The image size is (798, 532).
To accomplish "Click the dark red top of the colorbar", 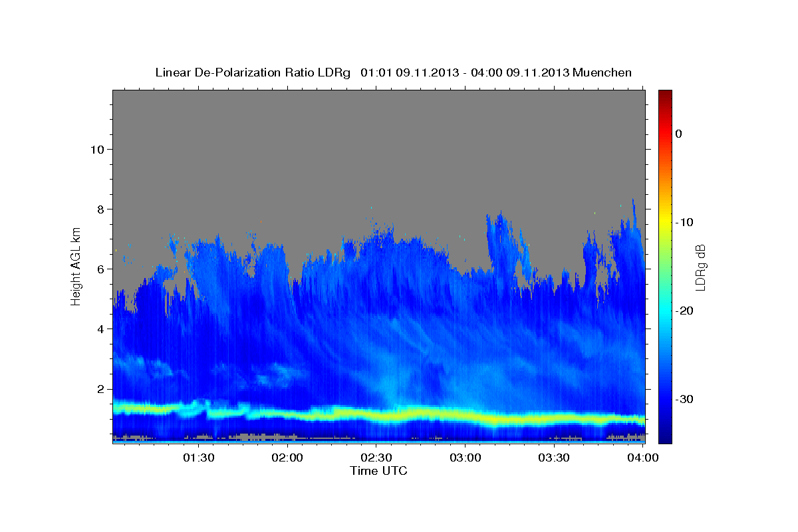I will [665, 96].
